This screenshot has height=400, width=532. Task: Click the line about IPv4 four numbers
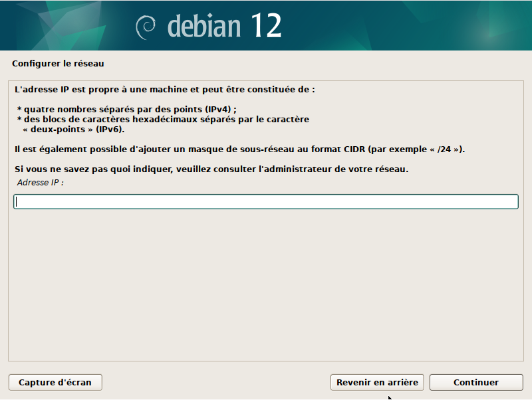(x=126, y=109)
